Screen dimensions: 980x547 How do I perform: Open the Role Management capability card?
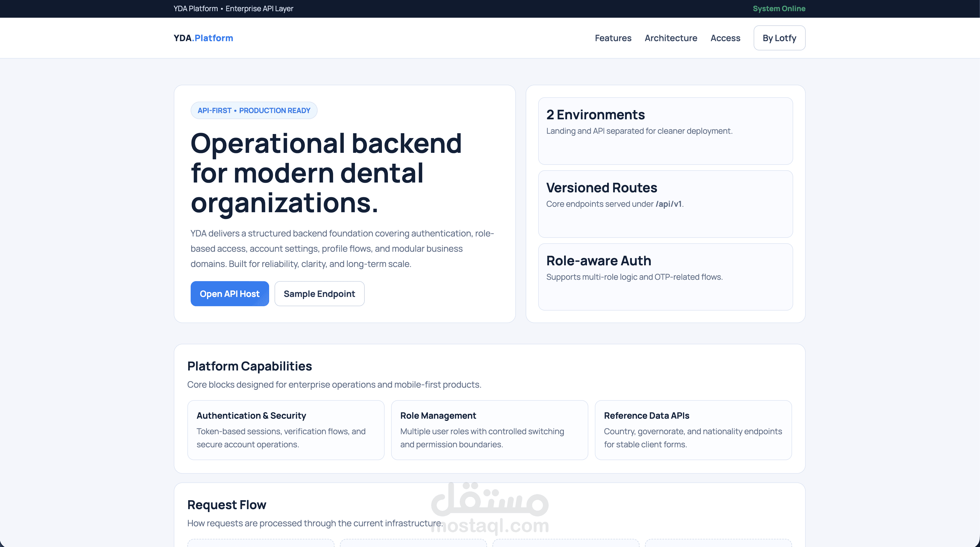point(489,430)
